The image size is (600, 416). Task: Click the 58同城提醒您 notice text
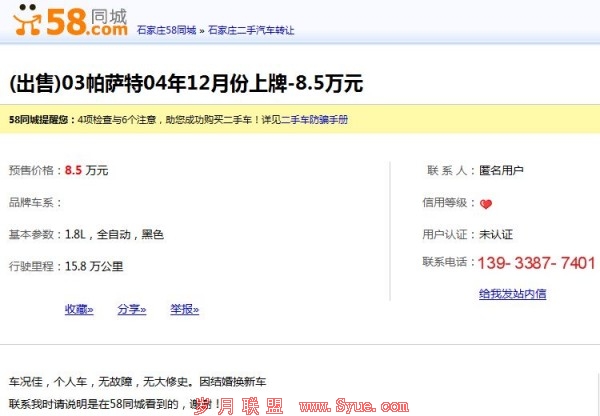[x=42, y=120]
